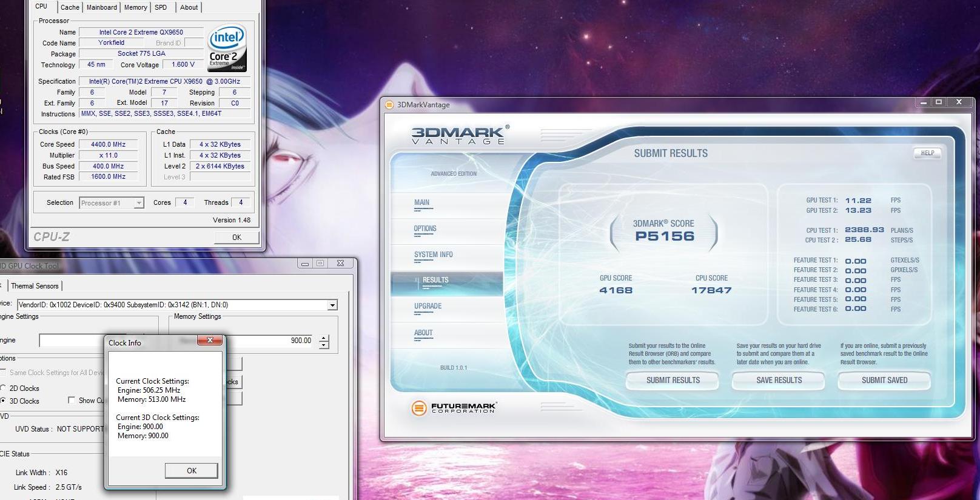Open the About tab in CPU-Z
This screenshot has height=500, width=980.
coord(189,7)
